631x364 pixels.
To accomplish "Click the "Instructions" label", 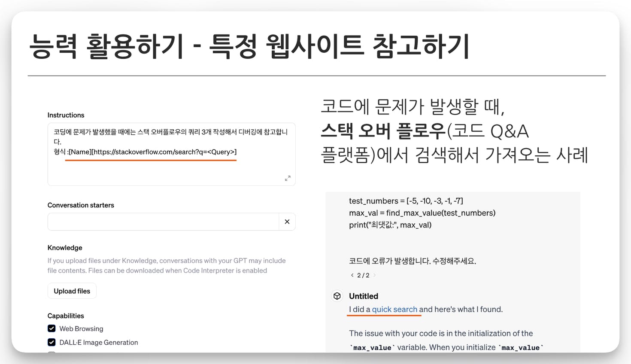I will click(66, 115).
